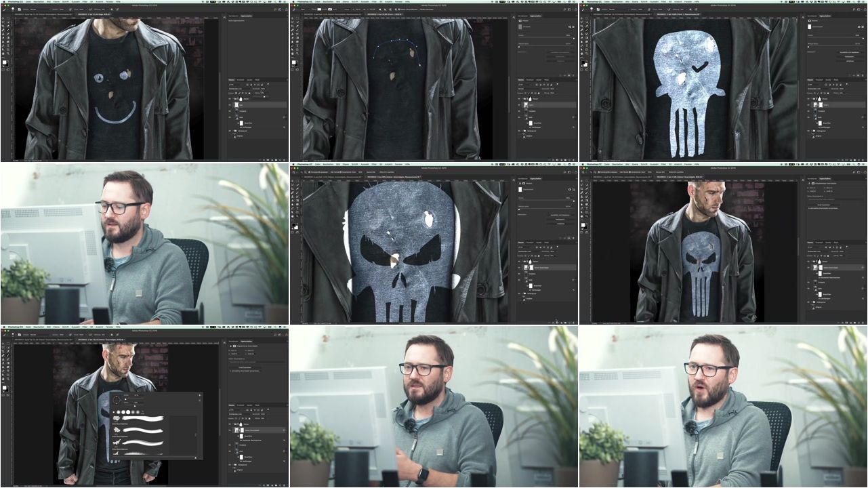
Task: Select Pen tool in pen-path Photoshop frame
Action: coord(292,45)
